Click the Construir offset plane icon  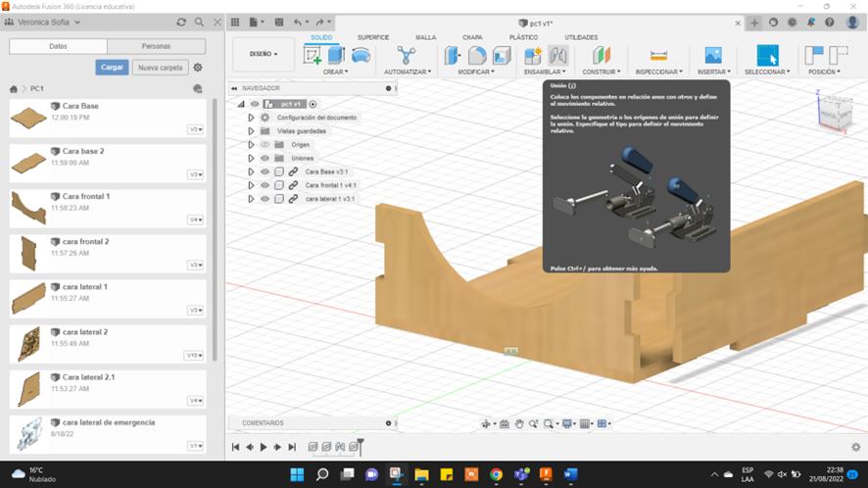tap(602, 56)
